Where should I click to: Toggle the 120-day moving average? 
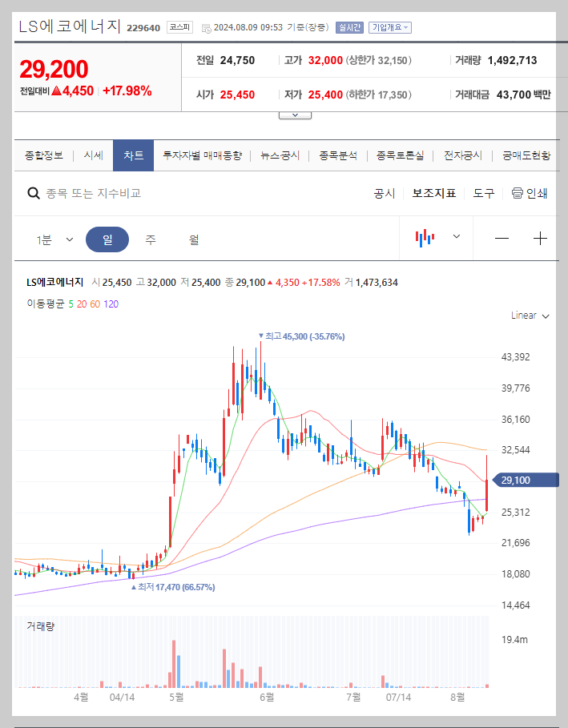111,304
